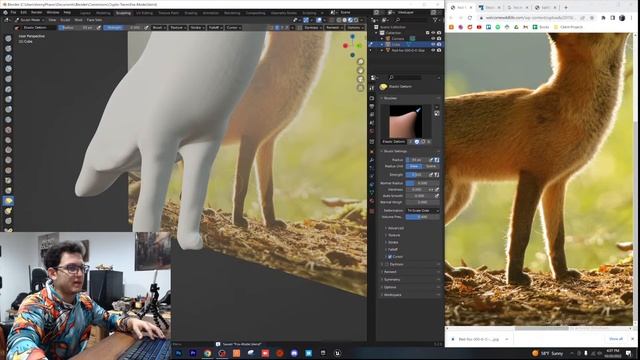Click the viewport pan hand gizmo
Screen dimensions: 640x360
point(360,71)
